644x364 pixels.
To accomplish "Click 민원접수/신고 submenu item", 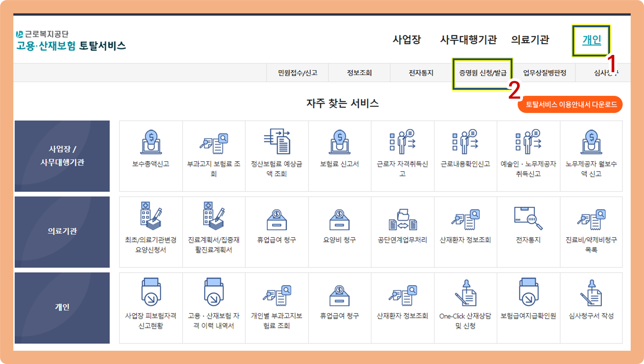I will 297,73.
